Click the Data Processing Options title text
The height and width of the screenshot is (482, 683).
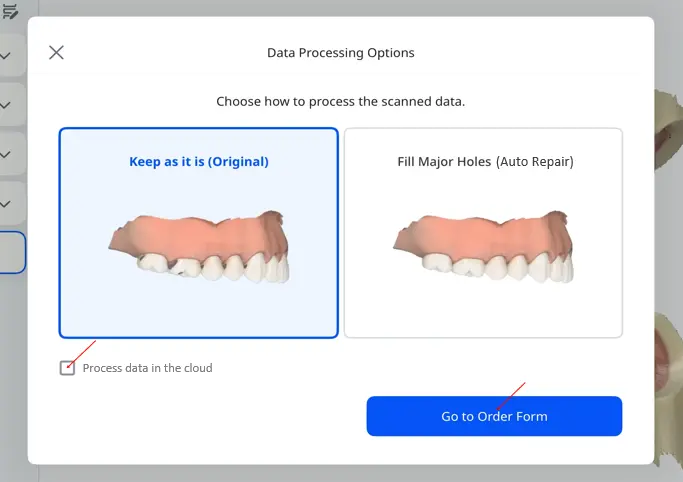341,53
